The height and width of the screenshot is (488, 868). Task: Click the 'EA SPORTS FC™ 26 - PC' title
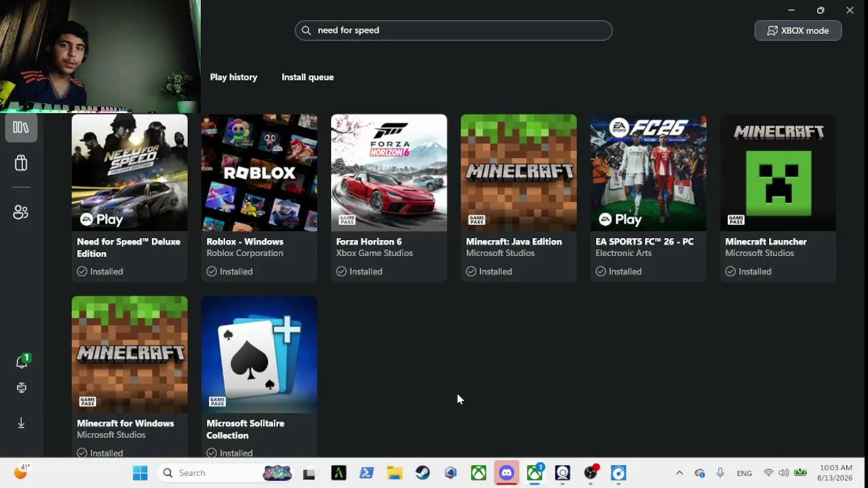(x=644, y=242)
